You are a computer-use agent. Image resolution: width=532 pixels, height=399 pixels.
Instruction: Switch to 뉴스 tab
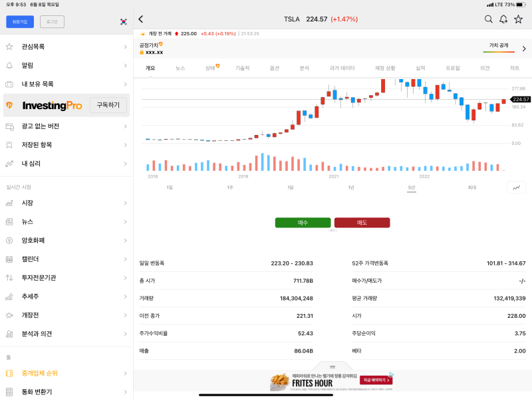(x=180, y=68)
